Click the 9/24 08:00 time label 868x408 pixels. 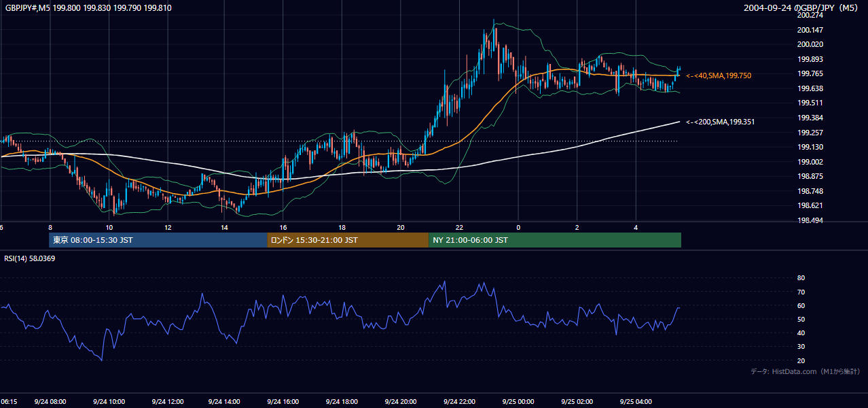49,402
